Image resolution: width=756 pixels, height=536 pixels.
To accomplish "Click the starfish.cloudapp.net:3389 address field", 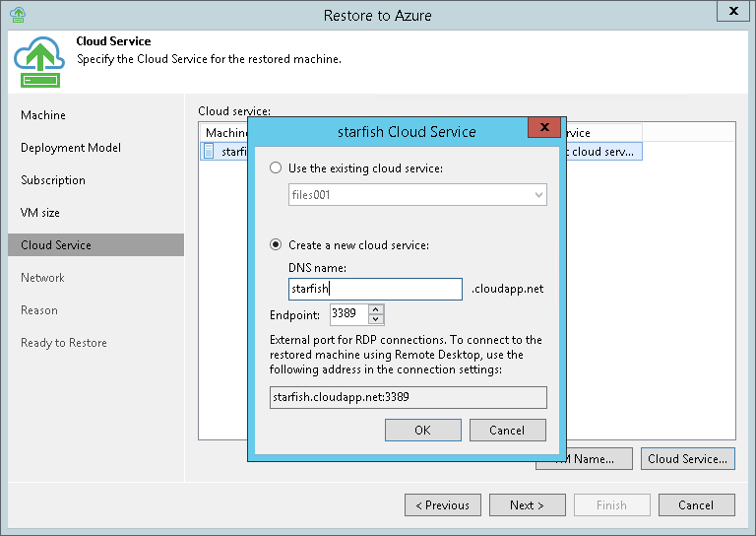I will pos(409,397).
